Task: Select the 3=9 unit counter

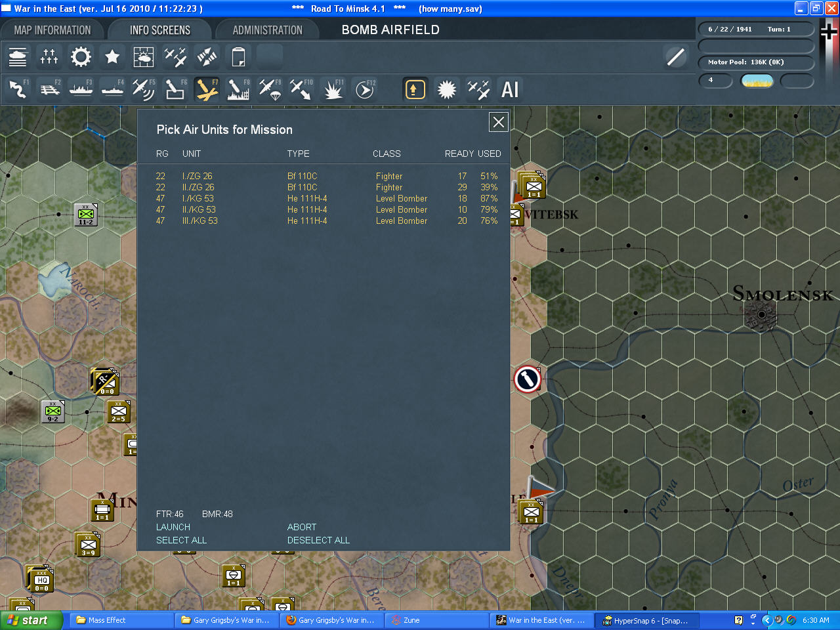Action: (x=88, y=545)
